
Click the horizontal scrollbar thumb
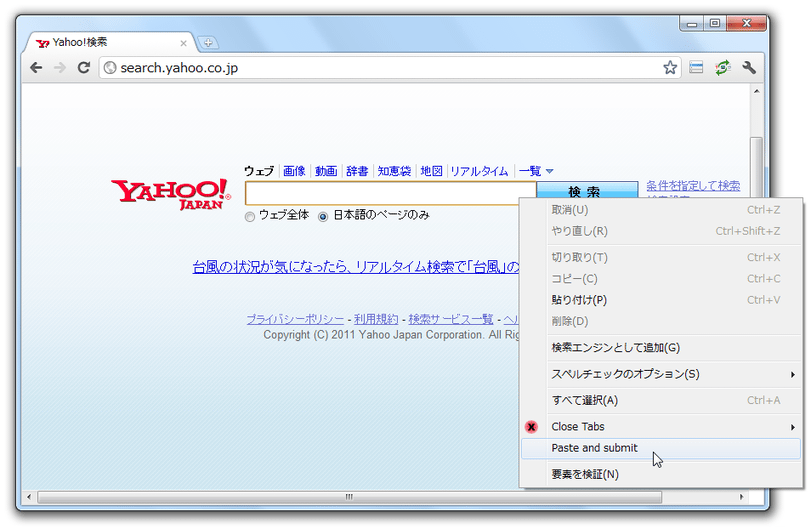tap(350, 497)
